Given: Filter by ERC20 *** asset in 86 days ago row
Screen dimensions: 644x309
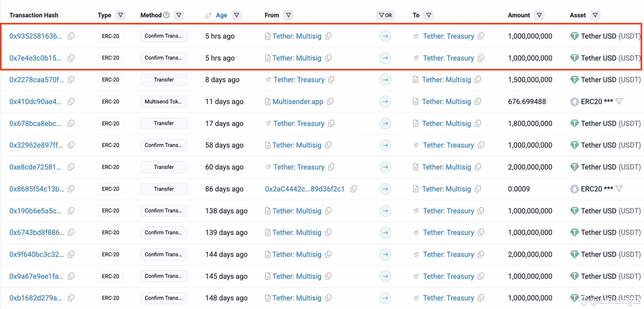Looking at the screenshot, I should [619, 189].
